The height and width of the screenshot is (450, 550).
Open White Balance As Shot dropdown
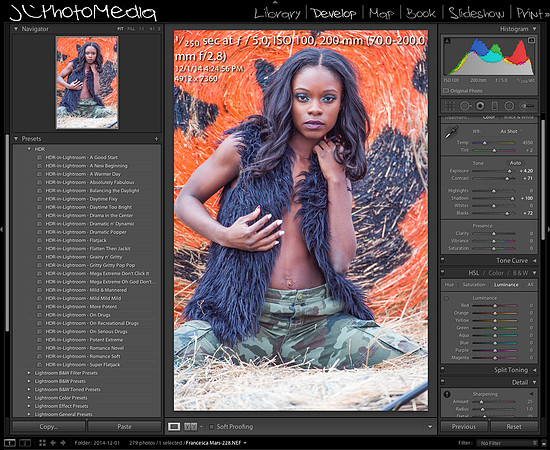[511, 131]
